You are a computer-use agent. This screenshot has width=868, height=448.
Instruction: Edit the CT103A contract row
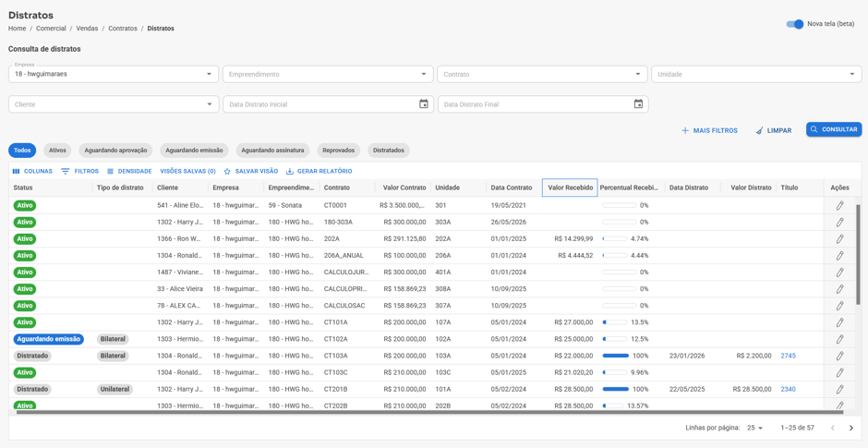839,356
